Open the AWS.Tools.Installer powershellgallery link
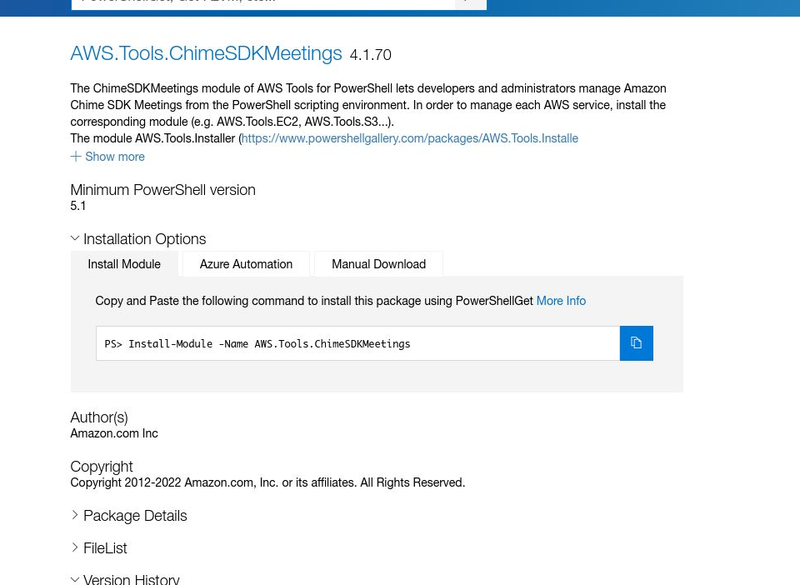This screenshot has width=800, height=585. pyautogui.click(x=410, y=138)
